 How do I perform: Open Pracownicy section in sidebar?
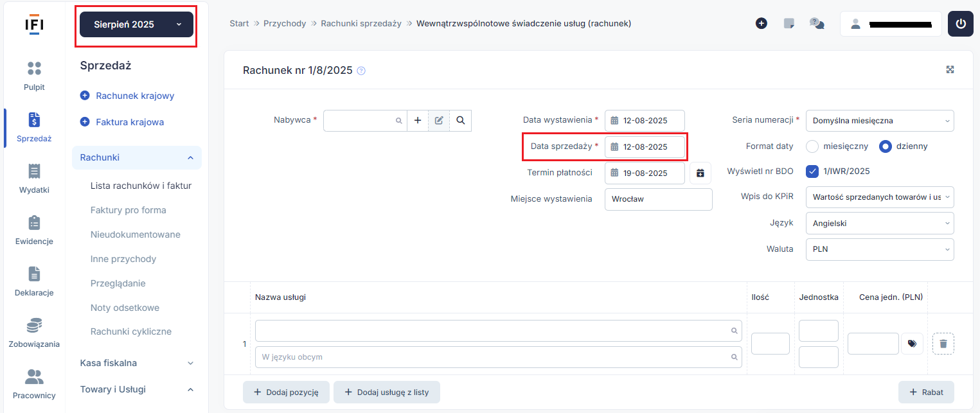[x=34, y=384]
